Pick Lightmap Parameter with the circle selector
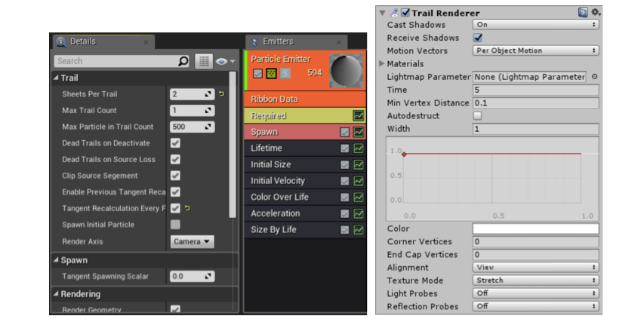Image resolution: width=644 pixels, height=322 pixels. point(594,77)
